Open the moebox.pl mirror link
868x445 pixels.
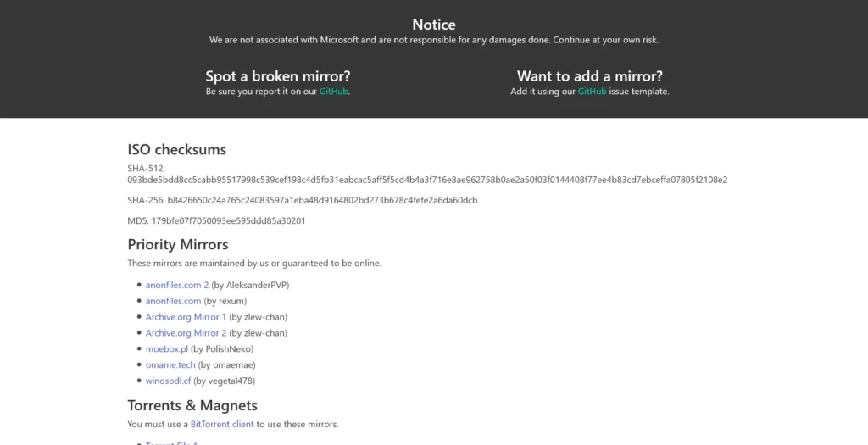[166, 348]
